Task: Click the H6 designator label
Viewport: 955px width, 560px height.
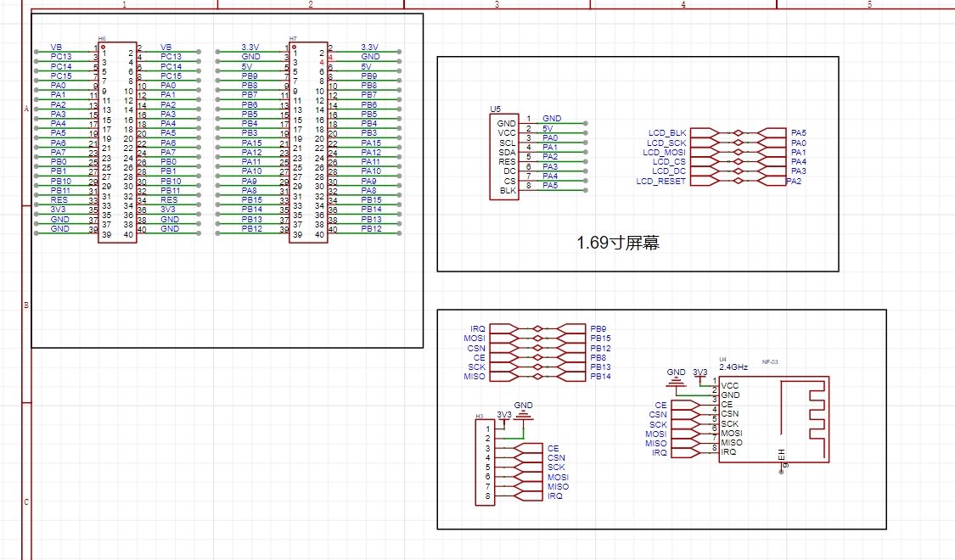Action: (x=102, y=38)
